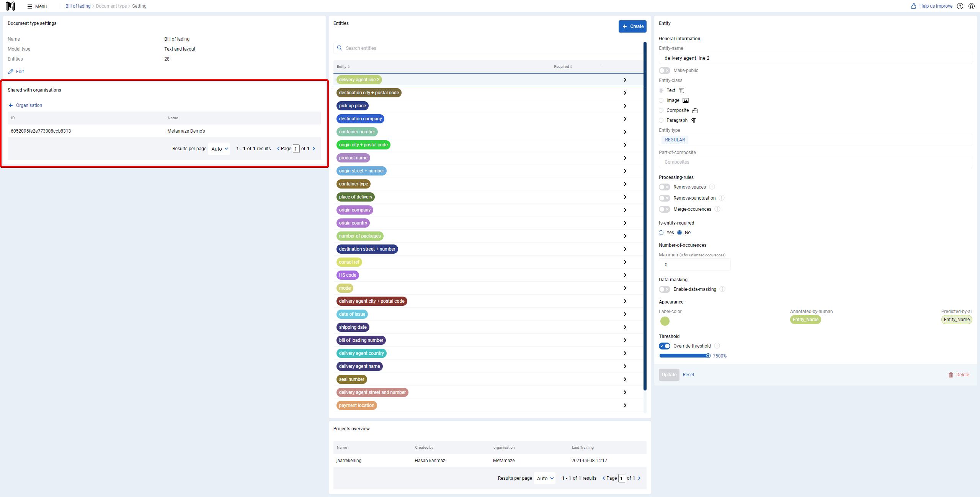Show info for Override threshold
The height and width of the screenshot is (497, 980).
click(x=717, y=346)
